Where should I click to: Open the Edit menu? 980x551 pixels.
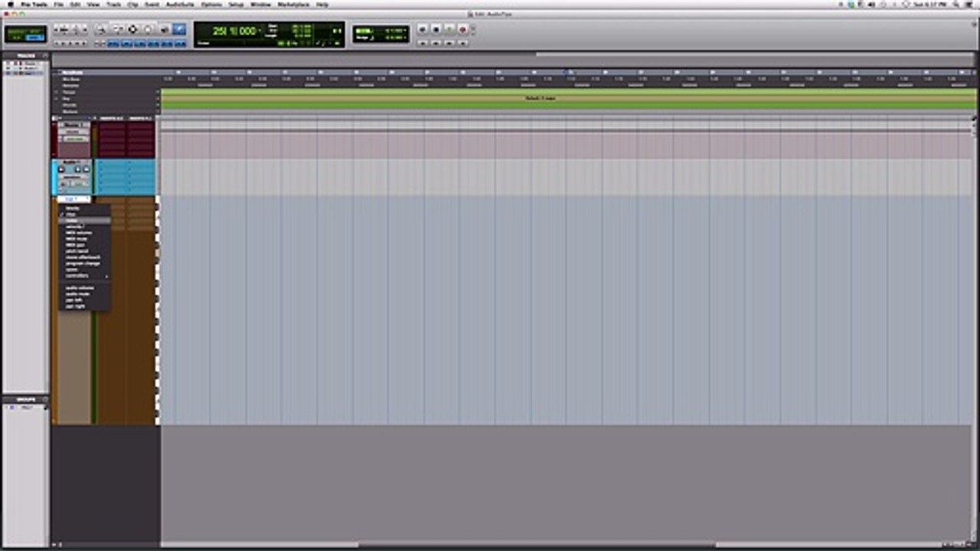tap(75, 4)
